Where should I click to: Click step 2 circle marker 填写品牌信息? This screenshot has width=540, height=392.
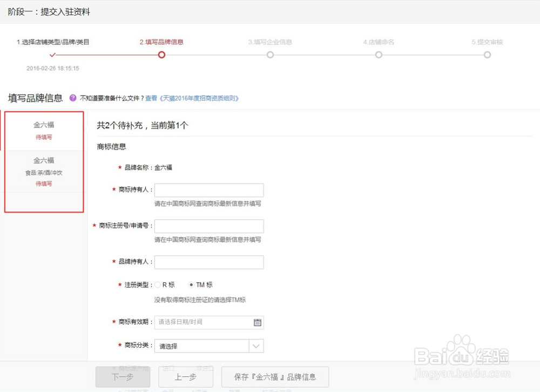161,55
